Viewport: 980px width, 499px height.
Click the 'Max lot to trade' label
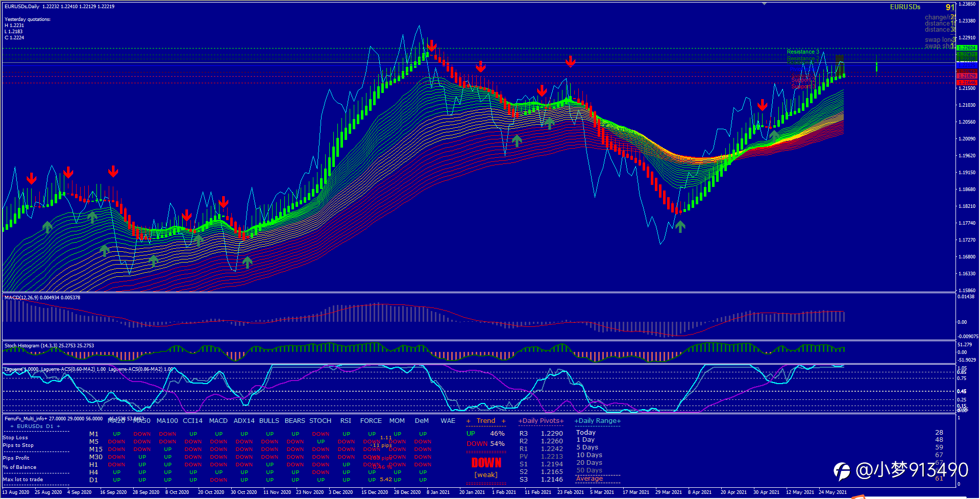23,480
